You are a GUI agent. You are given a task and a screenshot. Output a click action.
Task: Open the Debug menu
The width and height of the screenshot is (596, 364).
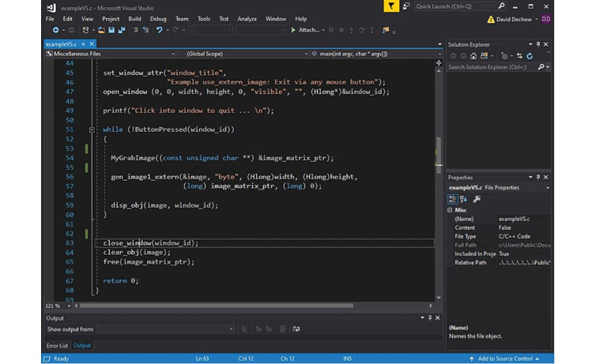point(158,19)
